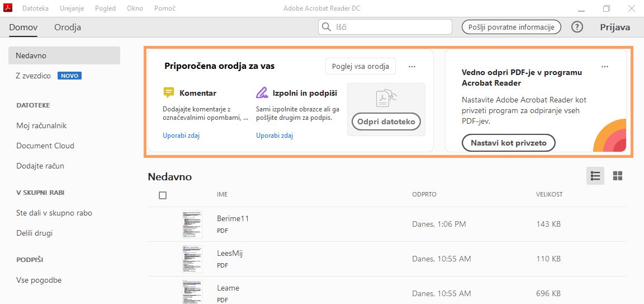Switch to the Domov tab

(23, 27)
